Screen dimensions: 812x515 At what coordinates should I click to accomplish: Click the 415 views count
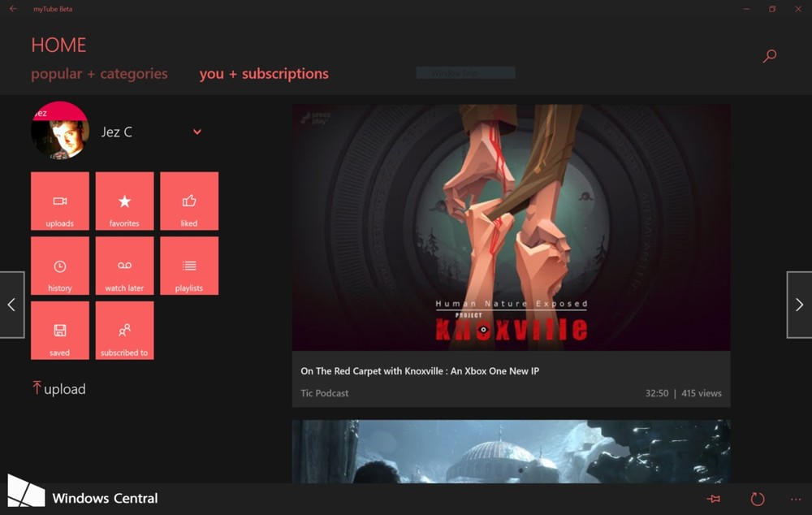point(702,393)
